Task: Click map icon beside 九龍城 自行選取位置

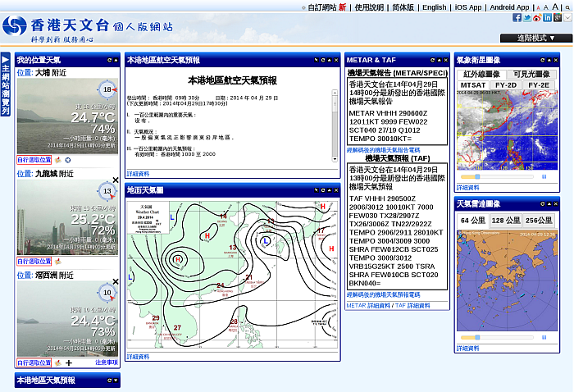Action: (58, 262)
